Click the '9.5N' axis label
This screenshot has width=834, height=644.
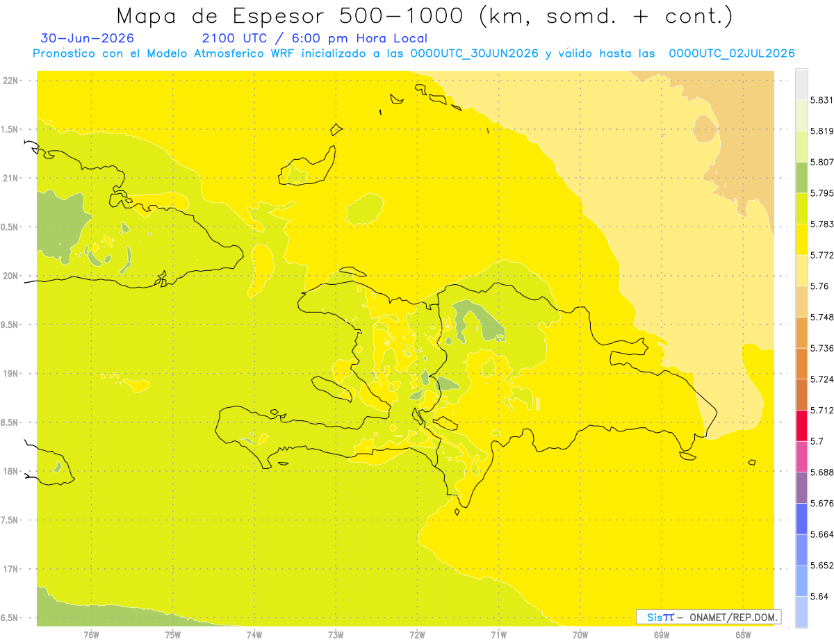point(10,324)
